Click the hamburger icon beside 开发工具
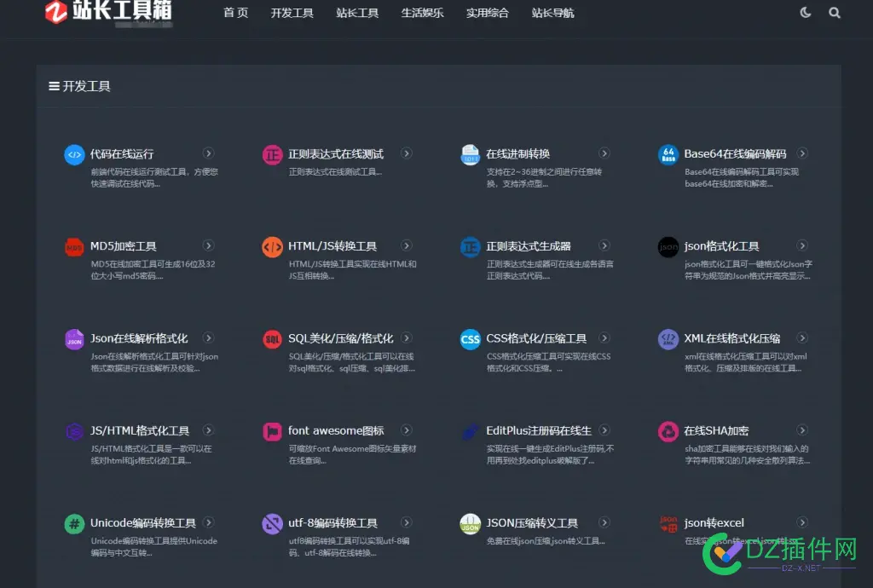Viewport: 873px width, 588px height. (53, 85)
